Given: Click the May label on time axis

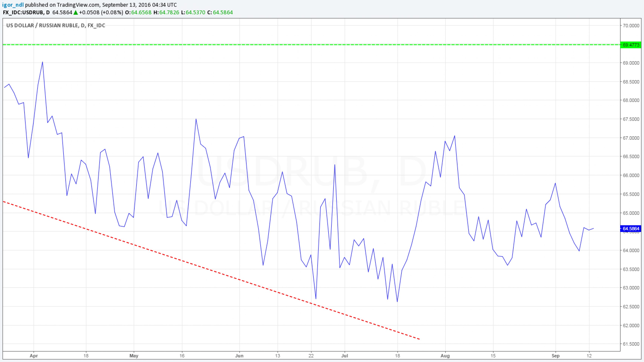Looking at the screenshot, I should pyautogui.click(x=134, y=356).
